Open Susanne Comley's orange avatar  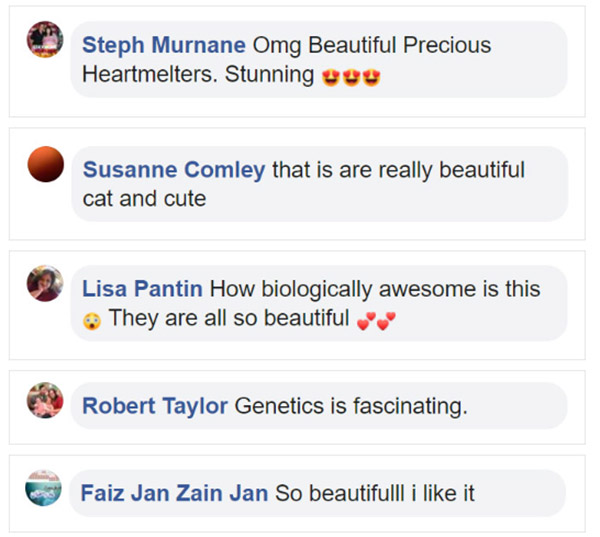click(x=45, y=164)
